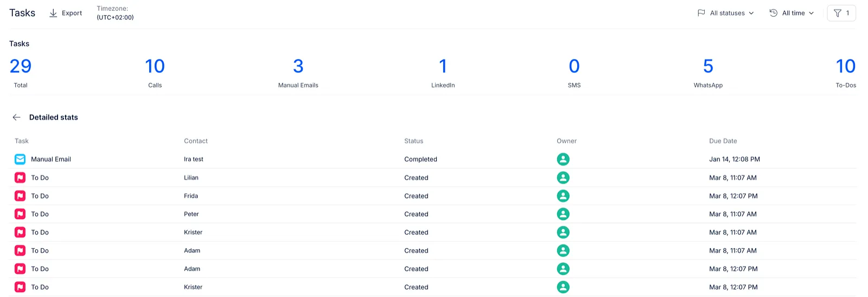The width and height of the screenshot is (868, 297).
Task: Click the owner avatar in Lilian's row
Action: tap(563, 178)
